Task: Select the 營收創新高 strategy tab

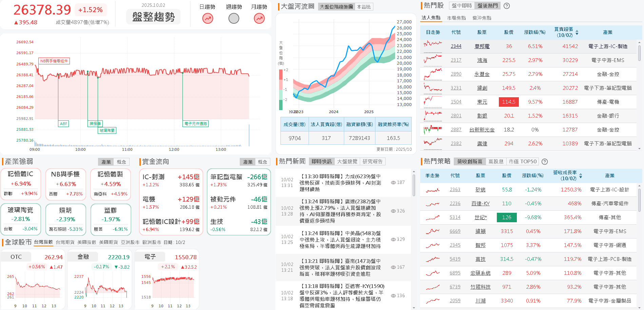Action: tap(470, 162)
